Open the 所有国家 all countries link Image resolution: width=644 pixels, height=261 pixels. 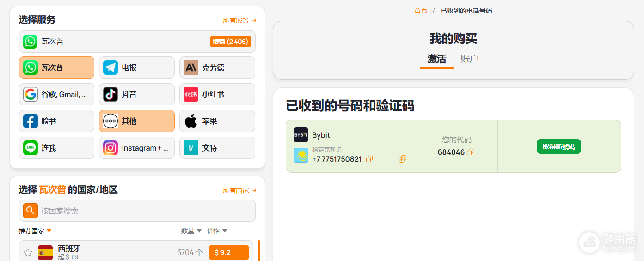coord(239,190)
